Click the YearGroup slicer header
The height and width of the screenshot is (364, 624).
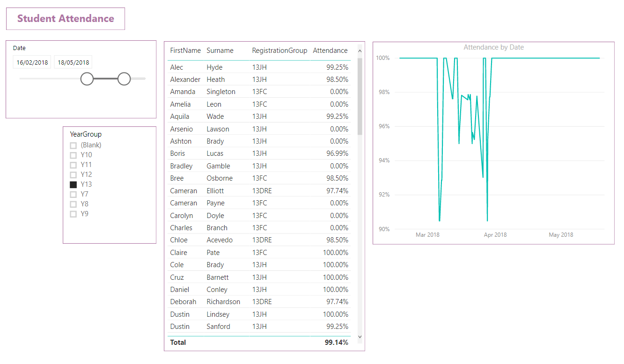coord(86,134)
